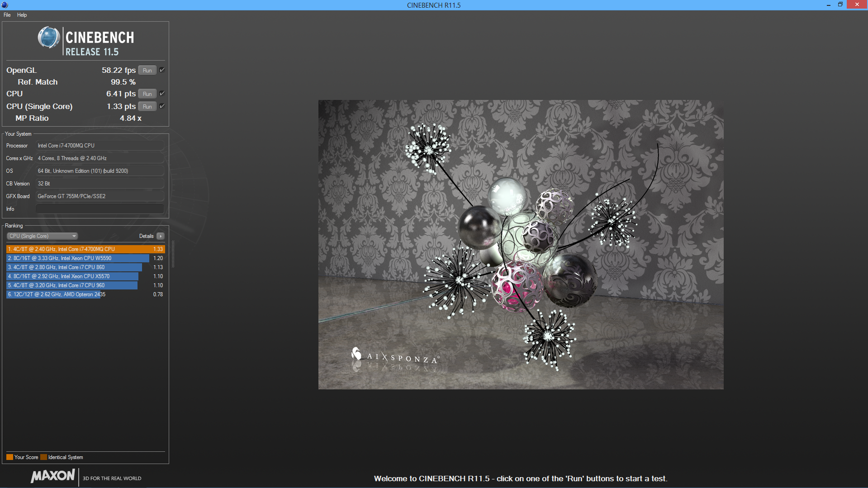Run the OpenGL benchmark test
The width and height of the screenshot is (868, 488).
click(x=147, y=71)
